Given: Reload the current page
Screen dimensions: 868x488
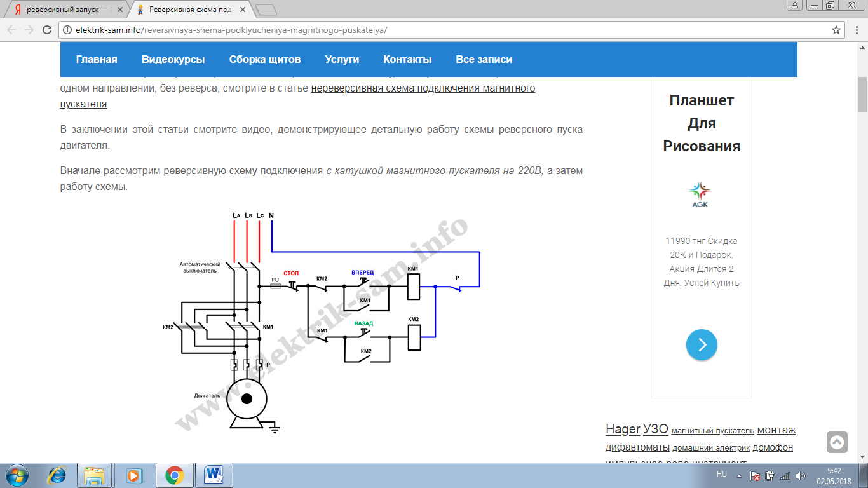Looking at the screenshot, I should click(47, 30).
